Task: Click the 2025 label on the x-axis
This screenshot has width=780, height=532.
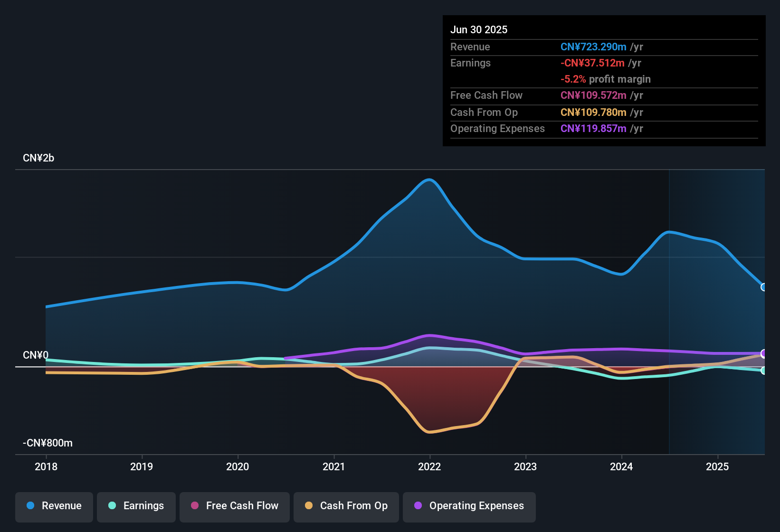Action: coord(718,467)
